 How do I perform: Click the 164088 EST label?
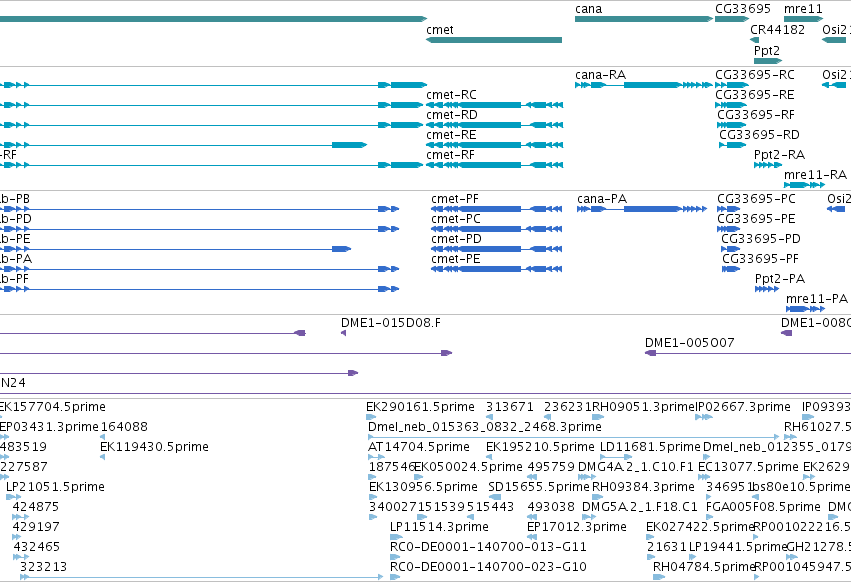(x=124, y=427)
